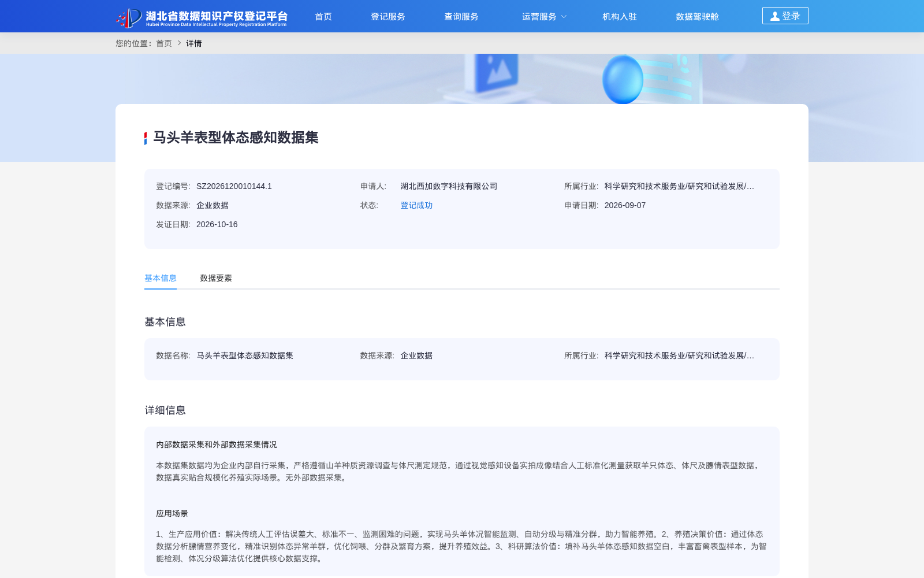Click the user icon in login button
The width and height of the screenshot is (924, 578).
click(775, 16)
